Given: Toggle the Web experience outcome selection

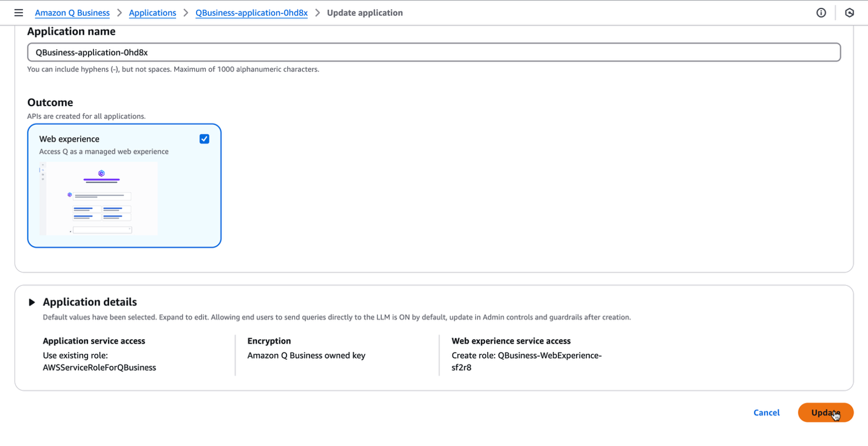Looking at the screenshot, I should [x=205, y=138].
